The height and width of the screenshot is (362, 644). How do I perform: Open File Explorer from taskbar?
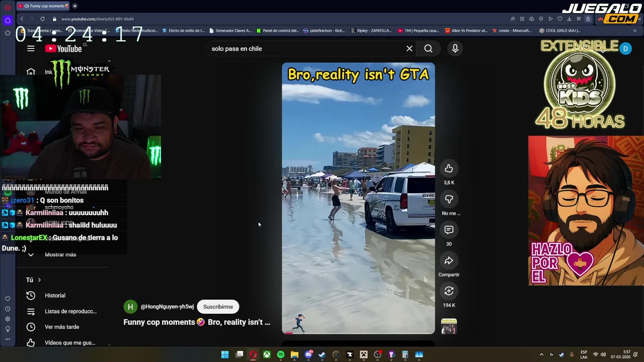point(294,355)
